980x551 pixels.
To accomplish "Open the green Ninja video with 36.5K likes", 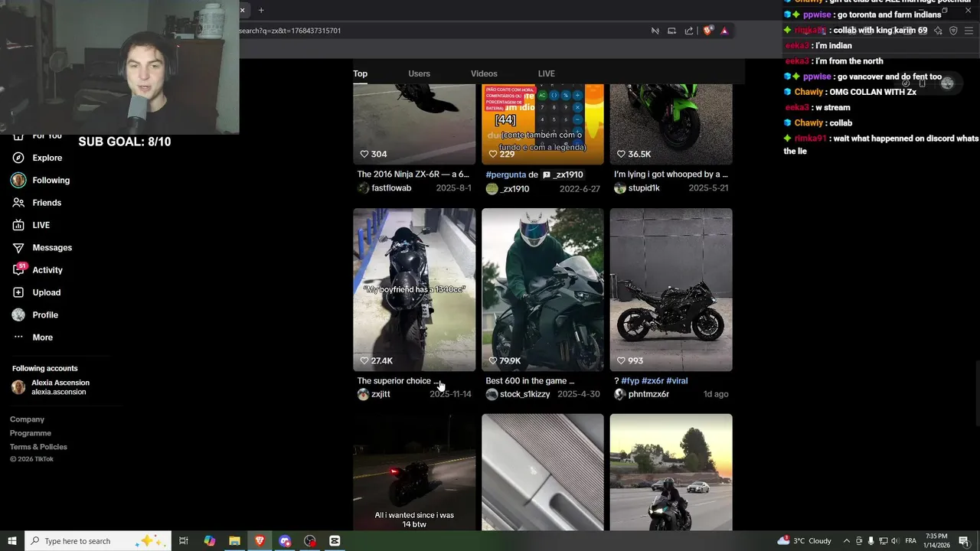I will tap(671, 124).
